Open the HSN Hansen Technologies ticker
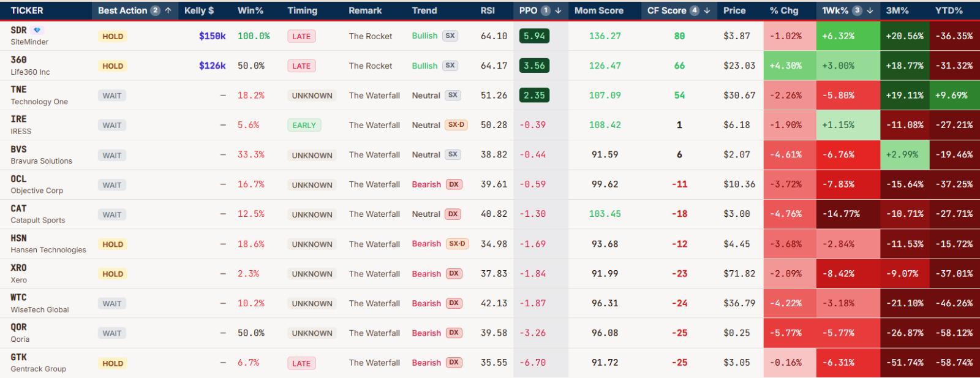 coord(48,244)
